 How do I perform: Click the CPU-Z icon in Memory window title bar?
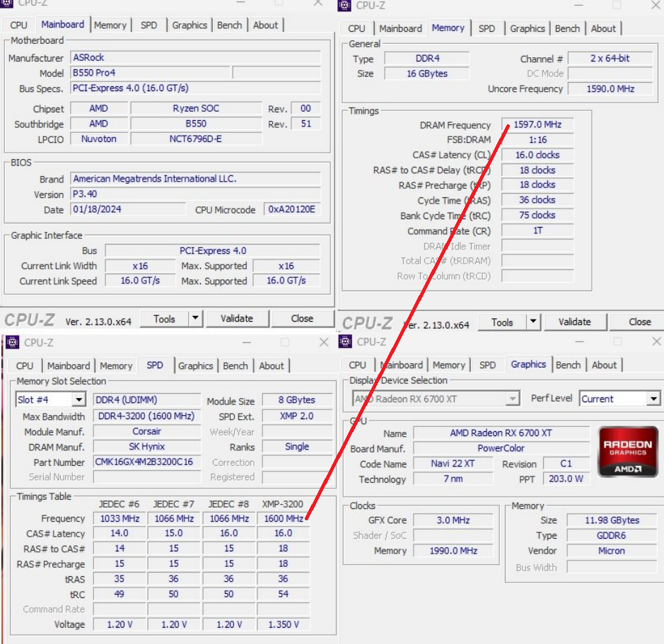344,5
